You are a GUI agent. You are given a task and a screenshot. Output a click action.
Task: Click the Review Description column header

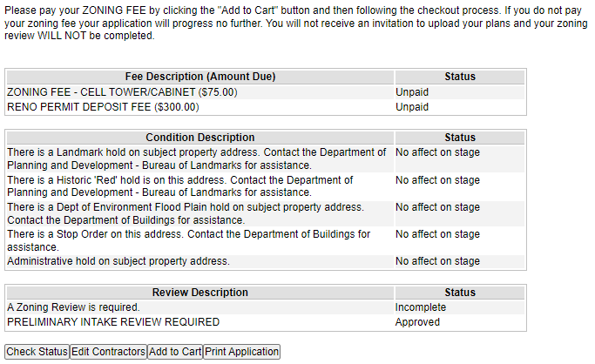200,293
